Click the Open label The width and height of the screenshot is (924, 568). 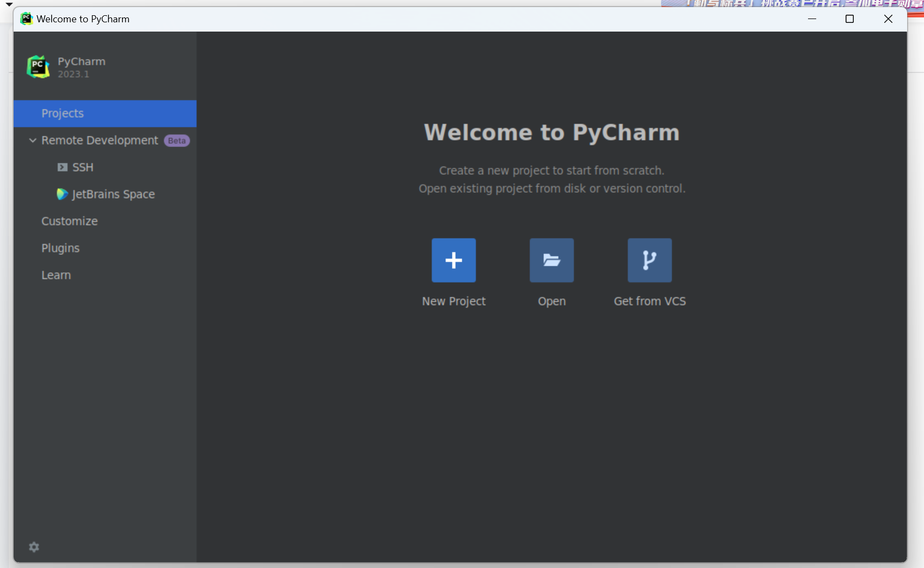[x=552, y=301]
